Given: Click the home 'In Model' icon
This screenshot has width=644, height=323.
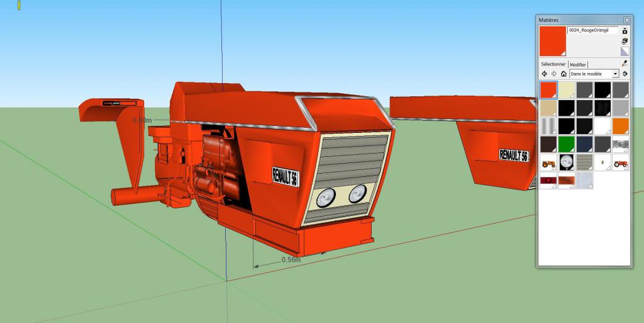Looking at the screenshot, I should (563, 74).
